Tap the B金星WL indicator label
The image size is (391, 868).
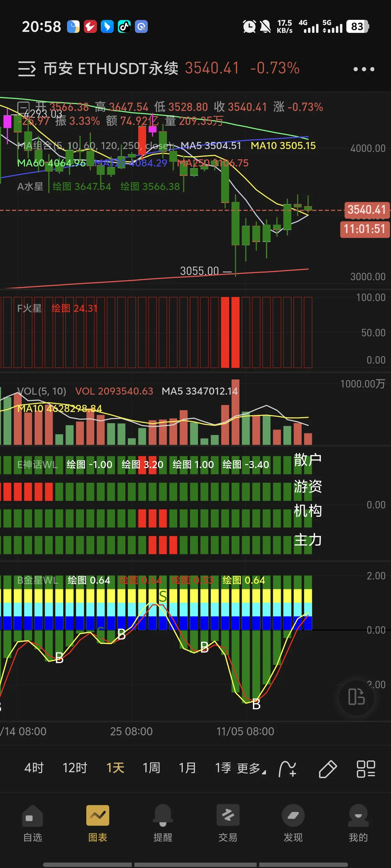(x=38, y=580)
